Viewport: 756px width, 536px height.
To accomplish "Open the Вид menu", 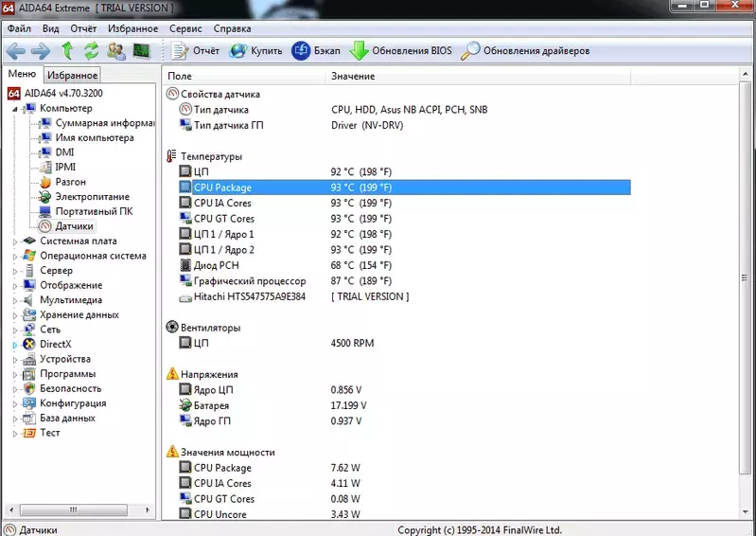I will [x=51, y=28].
